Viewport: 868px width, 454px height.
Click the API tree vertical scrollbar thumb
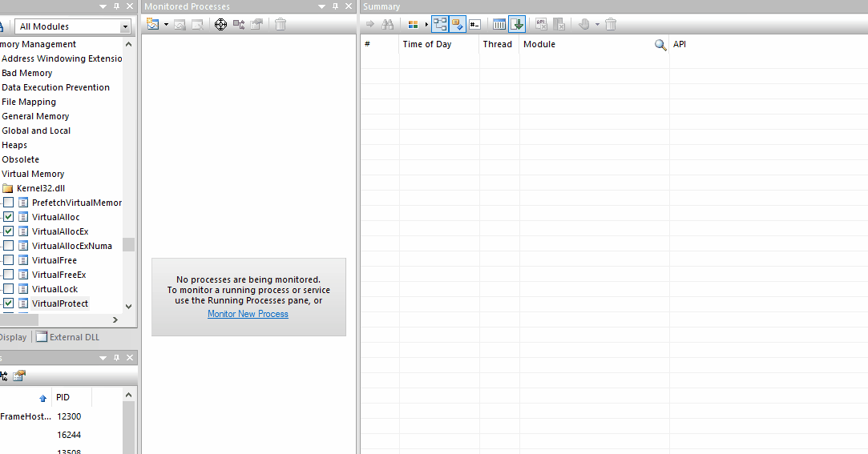coord(128,244)
